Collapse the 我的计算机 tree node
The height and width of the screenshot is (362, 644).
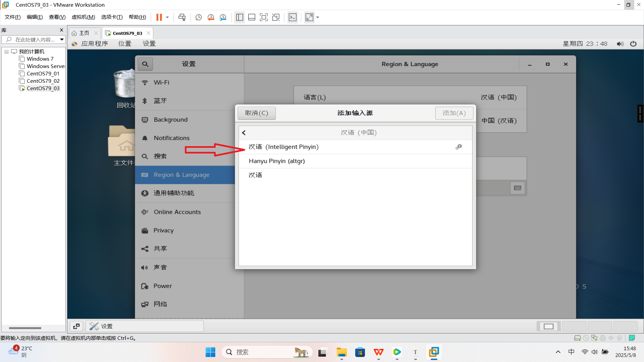click(x=6, y=52)
